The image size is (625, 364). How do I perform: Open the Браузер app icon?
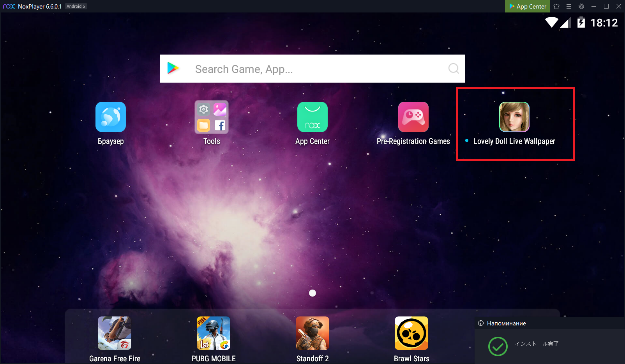[111, 117]
